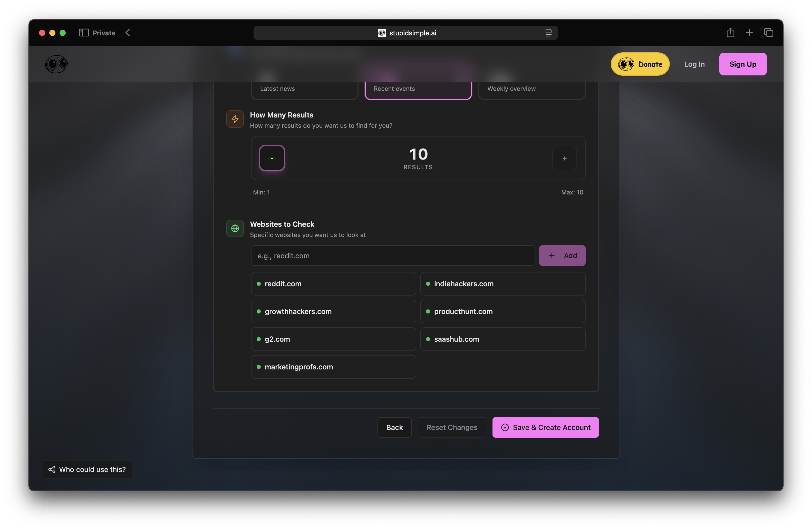
Task: Click the reader view icon in address bar
Action: coord(548,33)
